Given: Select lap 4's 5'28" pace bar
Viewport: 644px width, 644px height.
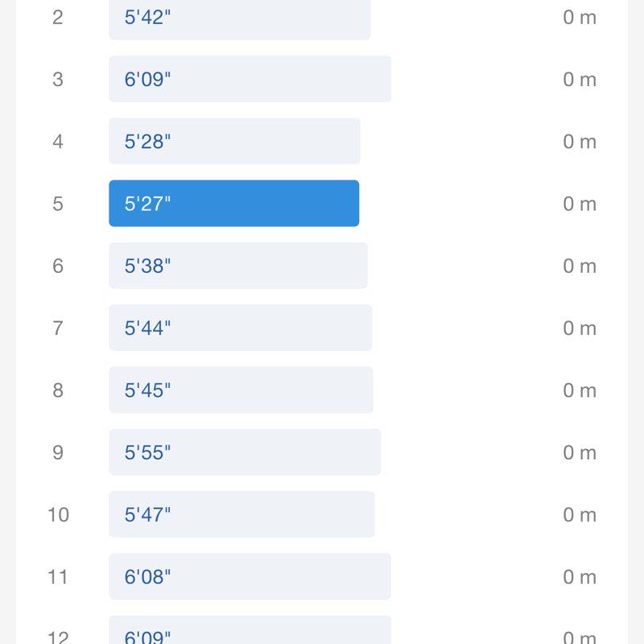Looking at the screenshot, I should tap(234, 141).
